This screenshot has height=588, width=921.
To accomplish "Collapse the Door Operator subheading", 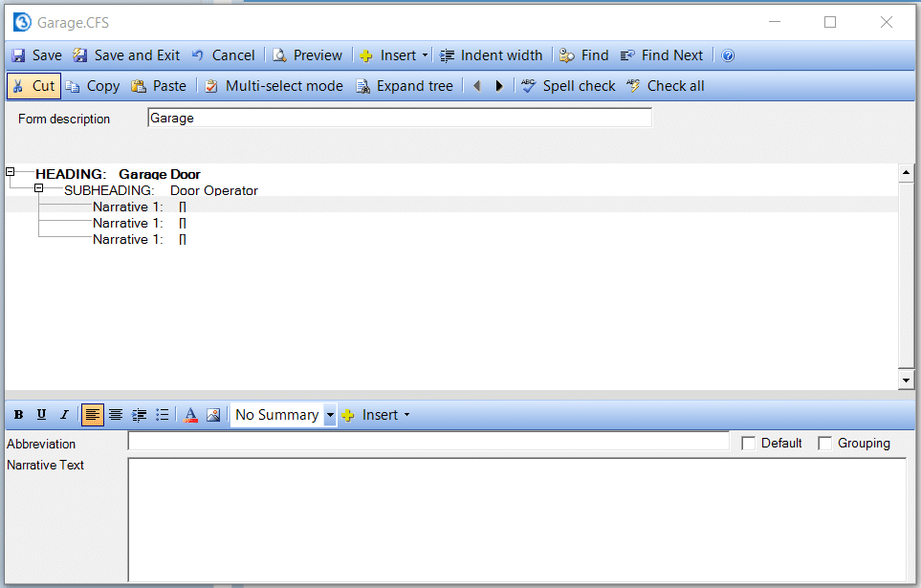I will tap(39, 189).
